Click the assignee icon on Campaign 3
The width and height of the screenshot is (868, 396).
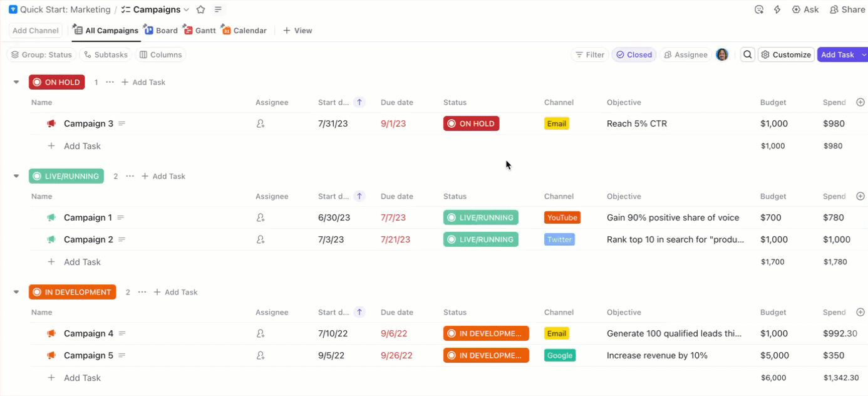tap(260, 123)
